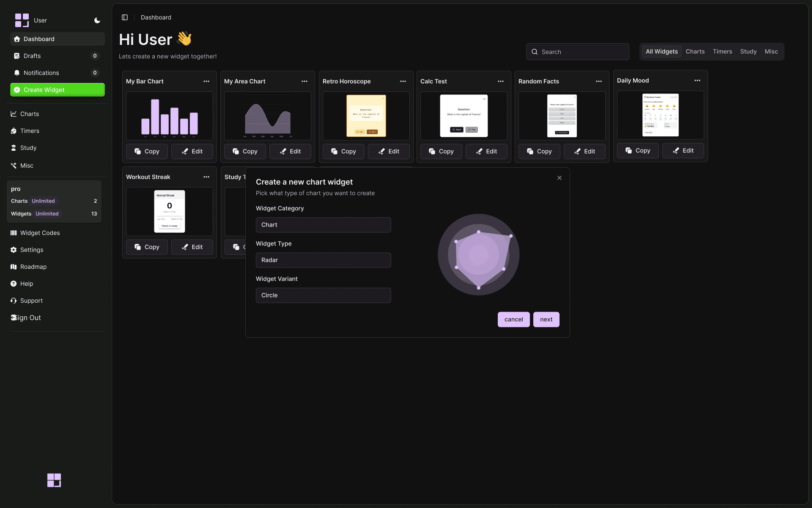Collapse sidebar with panel icon
The width and height of the screenshot is (812, 508).
point(125,17)
